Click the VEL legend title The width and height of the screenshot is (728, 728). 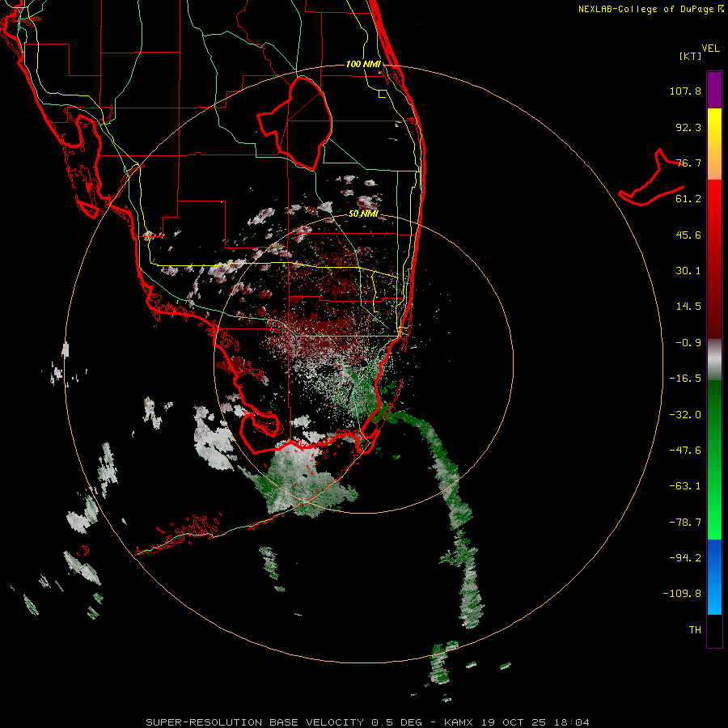[x=711, y=49]
